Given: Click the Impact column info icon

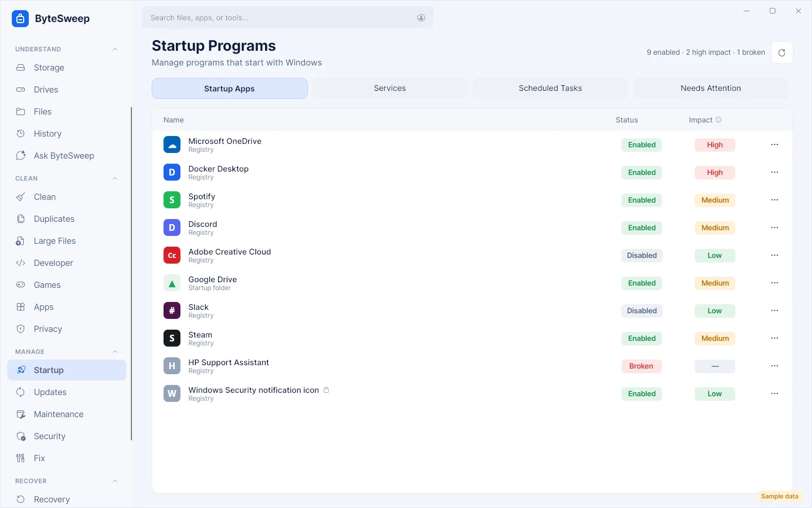Looking at the screenshot, I should (718, 120).
